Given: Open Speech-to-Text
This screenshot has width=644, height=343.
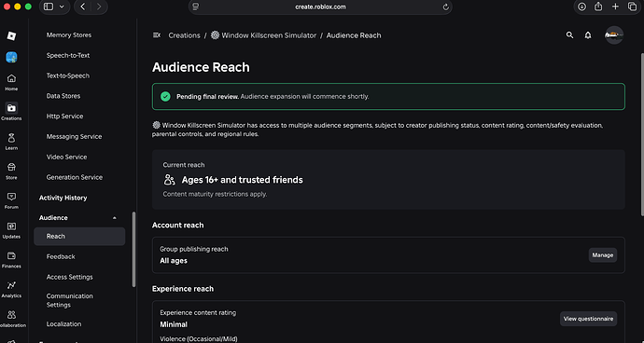Looking at the screenshot, I should pos(68,55).
